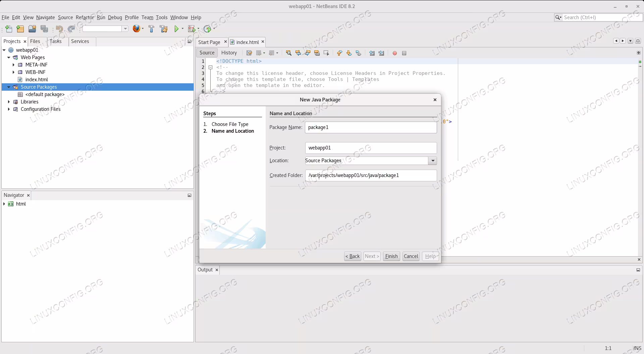Click the Shift Line Left icon
Viewport: 644px width, 354px height.
pyautogui.click(x=372, y=53)
